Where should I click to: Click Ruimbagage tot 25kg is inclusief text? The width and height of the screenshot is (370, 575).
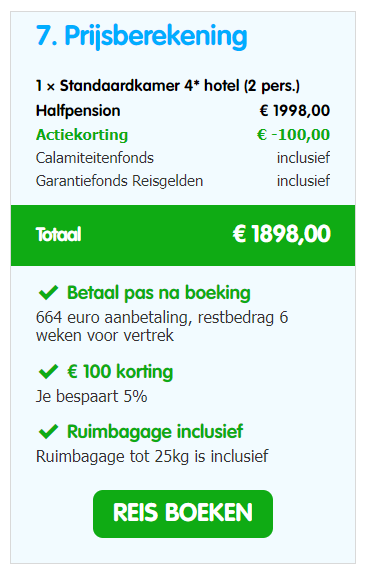(x=152, y=457)
